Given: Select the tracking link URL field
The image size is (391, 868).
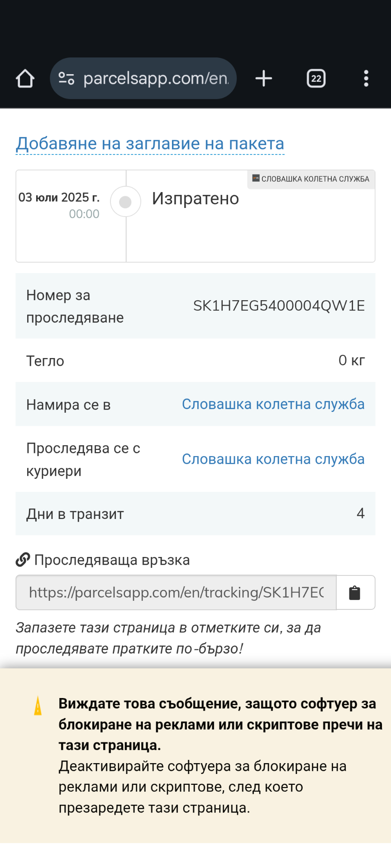Looking at the screenshot, I should (176, 593).
